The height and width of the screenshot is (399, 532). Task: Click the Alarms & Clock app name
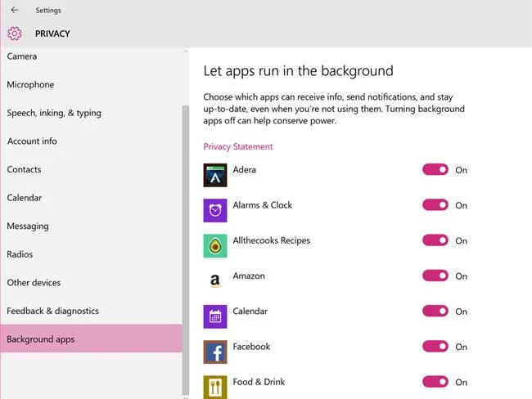click(x=262, y=205)
